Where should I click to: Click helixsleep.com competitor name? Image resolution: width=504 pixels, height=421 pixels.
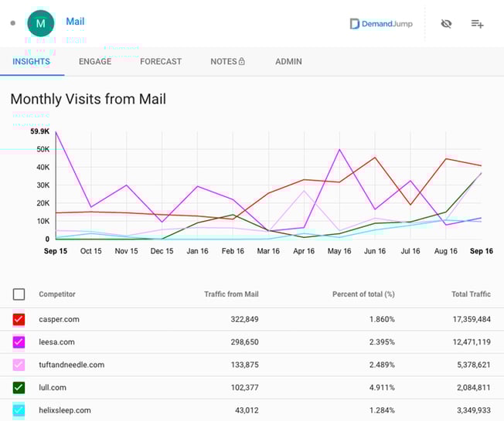point(65,410)
